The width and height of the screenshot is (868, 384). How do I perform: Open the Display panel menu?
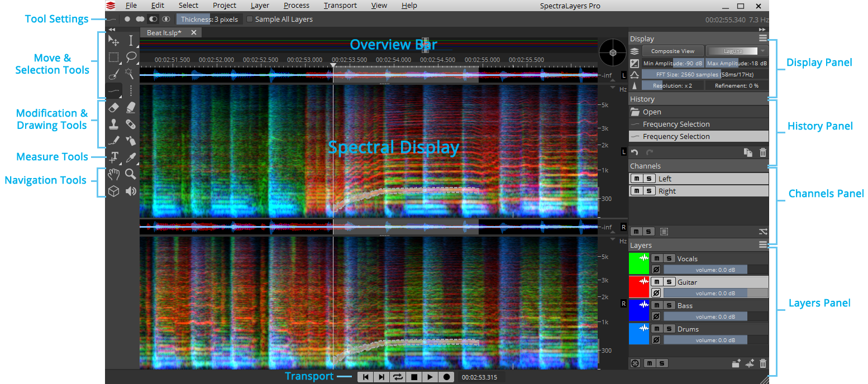click(x=763, y=38)
